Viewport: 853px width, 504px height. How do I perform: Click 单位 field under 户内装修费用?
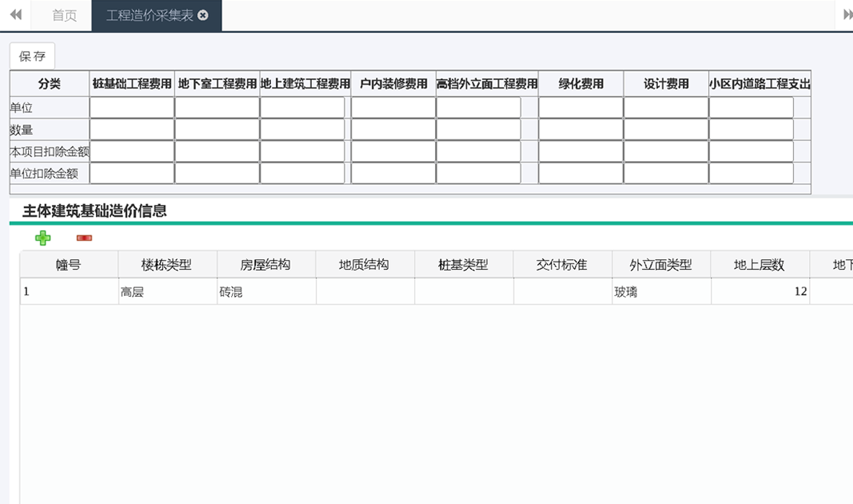coord(393,108)
